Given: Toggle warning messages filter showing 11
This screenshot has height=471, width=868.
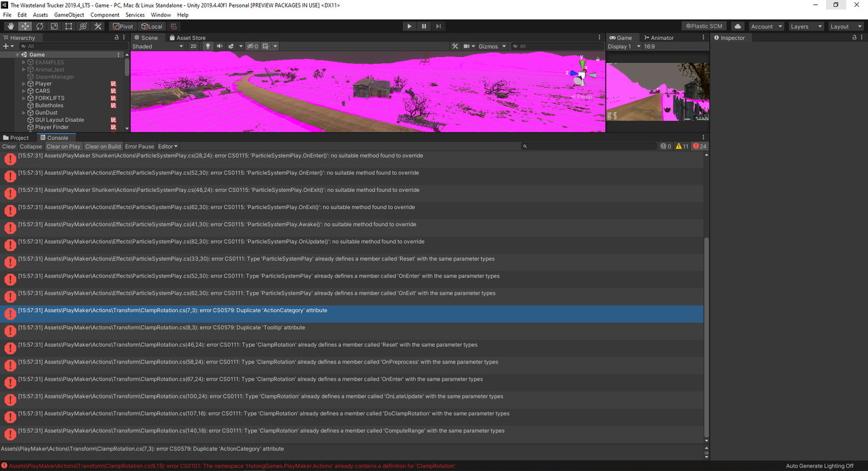Looking at the screenshot, I should click(682, 147).
